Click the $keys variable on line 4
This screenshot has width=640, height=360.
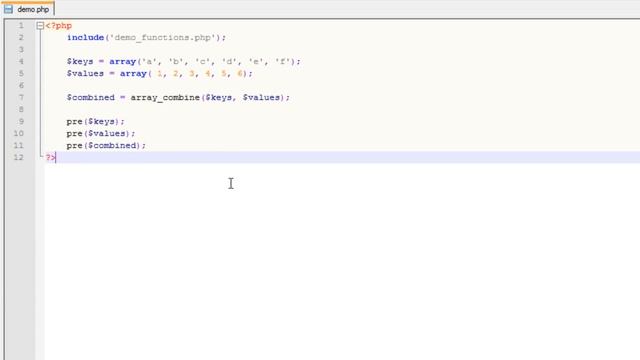pyautogui.click(x=80, y=62)
